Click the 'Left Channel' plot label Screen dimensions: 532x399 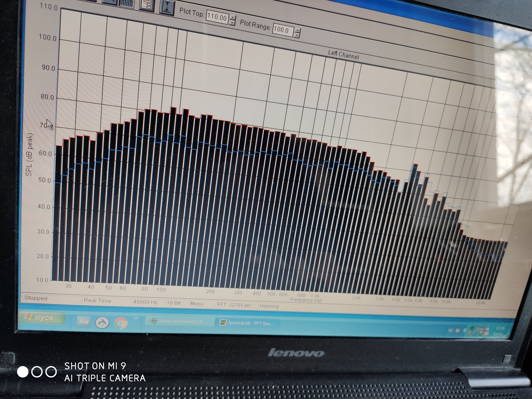tap(343, 55)
